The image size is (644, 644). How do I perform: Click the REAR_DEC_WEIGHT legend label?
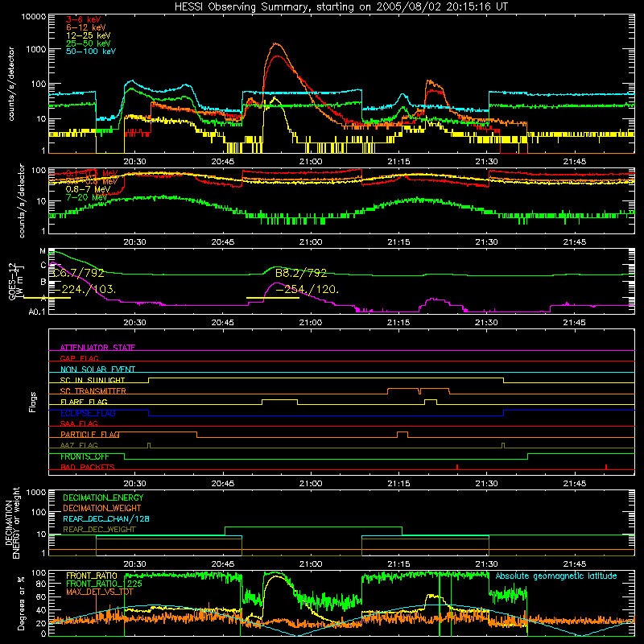[99, 530]
